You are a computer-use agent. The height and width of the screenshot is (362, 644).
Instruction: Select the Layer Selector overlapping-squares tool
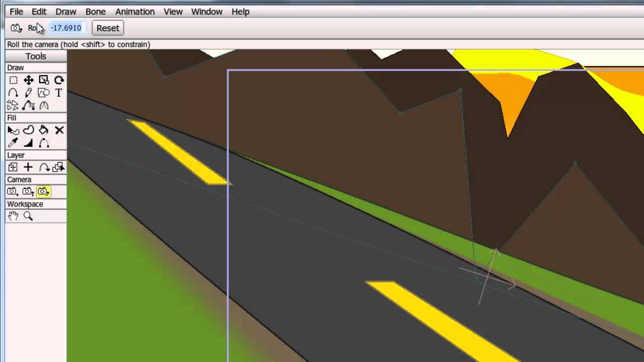coord(59,167)
